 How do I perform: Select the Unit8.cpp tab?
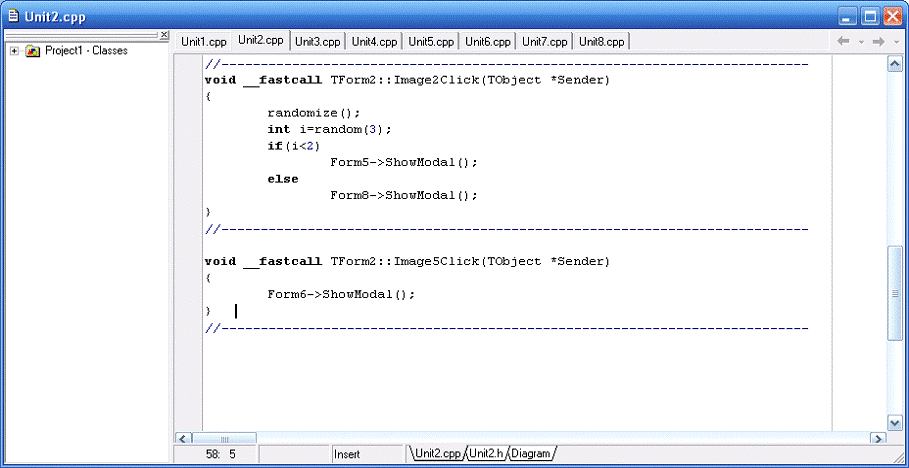point(602,42)
